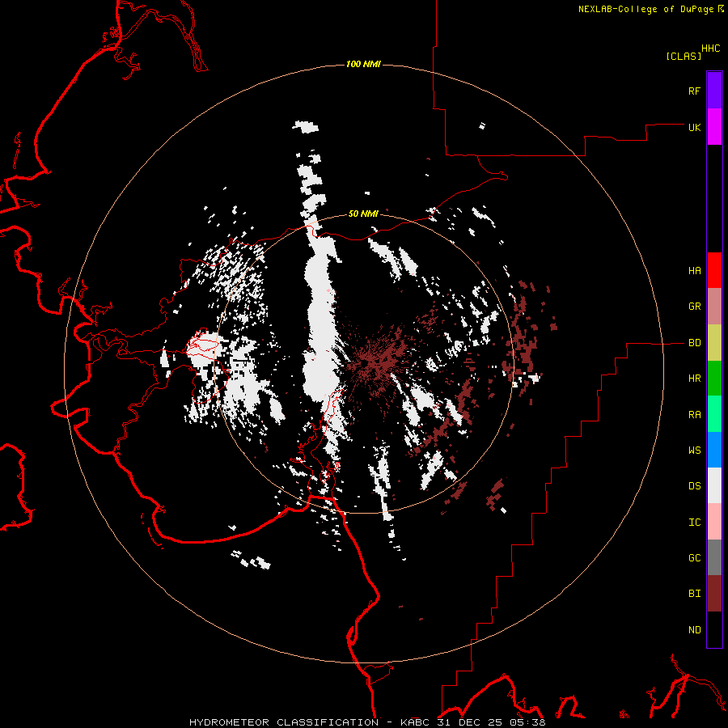Click the WS blue legend swatch

pyautogui.click(x=714, y=450)
